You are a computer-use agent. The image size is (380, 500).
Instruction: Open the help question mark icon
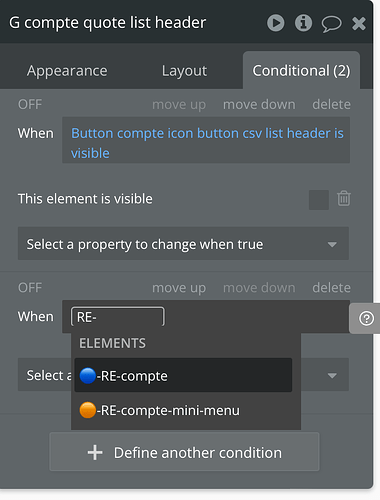[x=366, y=318]
